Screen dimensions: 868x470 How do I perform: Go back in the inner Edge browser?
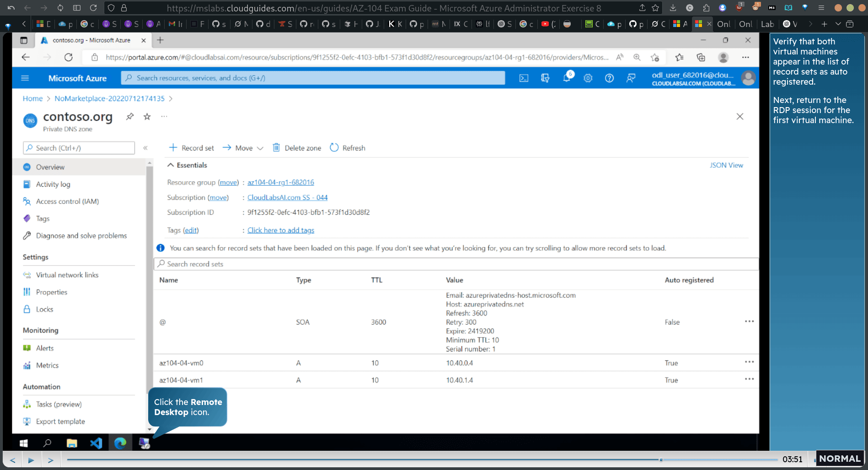pyautogui.click(x=26, y=57)
